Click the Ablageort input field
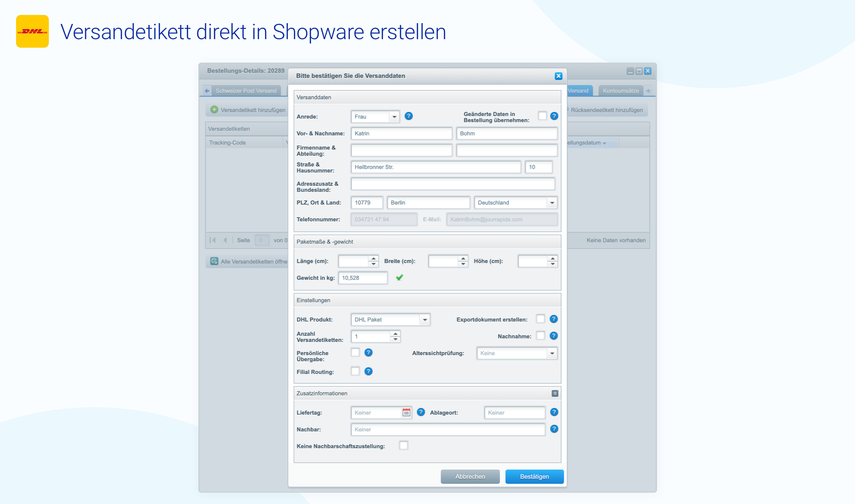The height and width of the screenshot is (504, 855). coord(515,413)
